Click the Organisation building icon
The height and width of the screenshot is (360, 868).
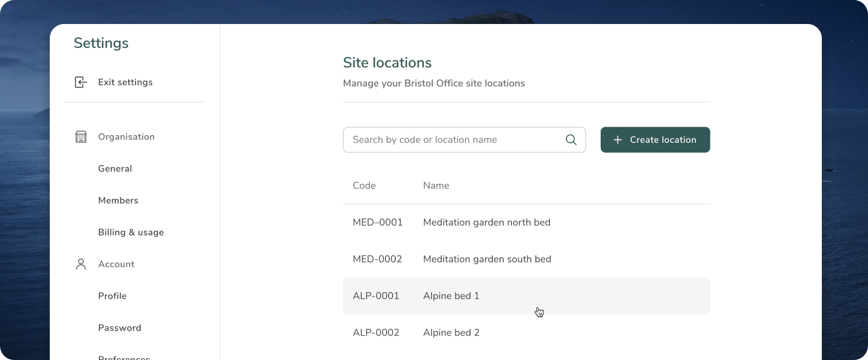[81, 137]
